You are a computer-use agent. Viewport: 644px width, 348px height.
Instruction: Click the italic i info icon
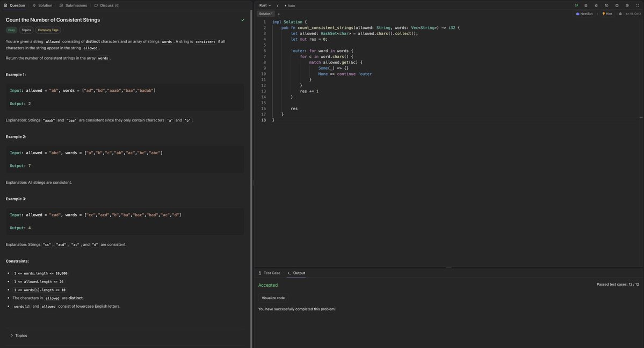click(x=278, y=5)
